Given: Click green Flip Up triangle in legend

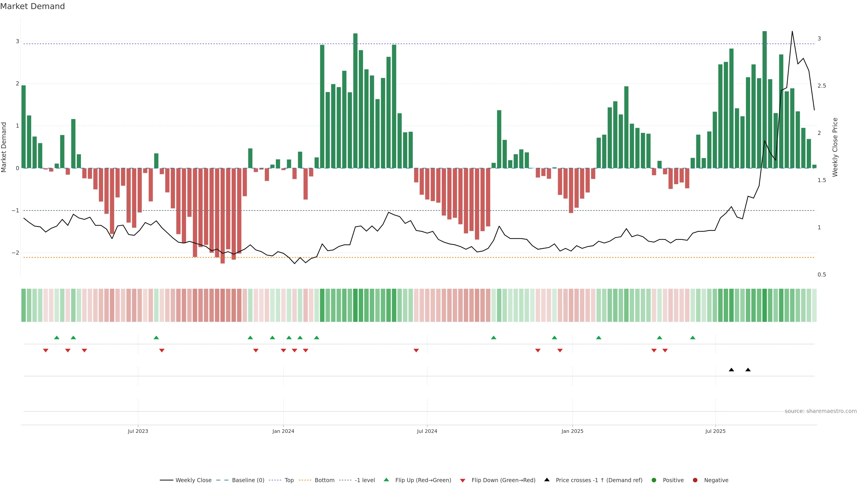Looking at the screenshot, I should 387,480.
